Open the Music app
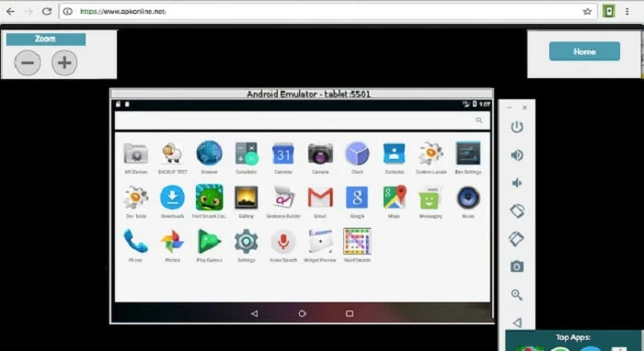644x351 pixels. (x=468, y=198)
